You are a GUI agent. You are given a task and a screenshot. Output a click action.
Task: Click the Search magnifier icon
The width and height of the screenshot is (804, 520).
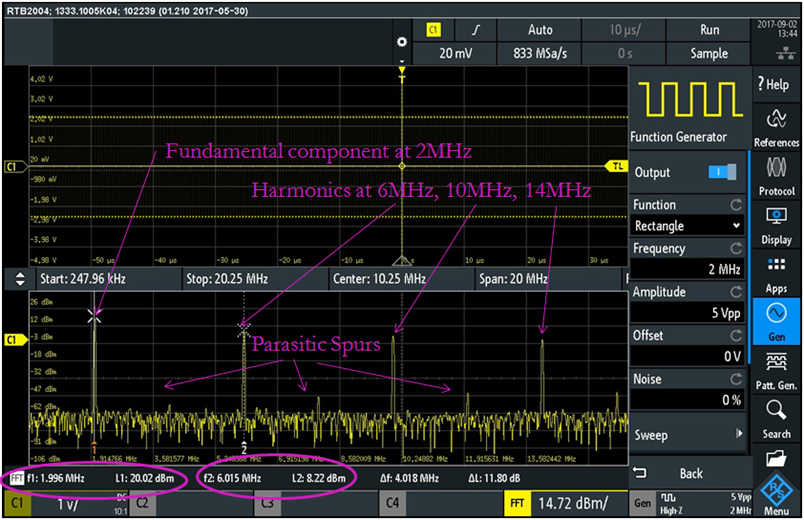pyautogui.click(x=776, y=416)
